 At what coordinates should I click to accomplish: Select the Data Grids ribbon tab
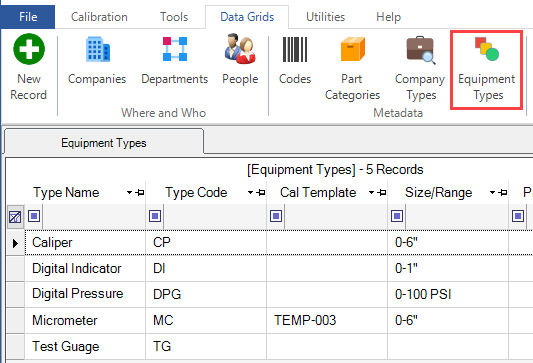pos(247,17)
